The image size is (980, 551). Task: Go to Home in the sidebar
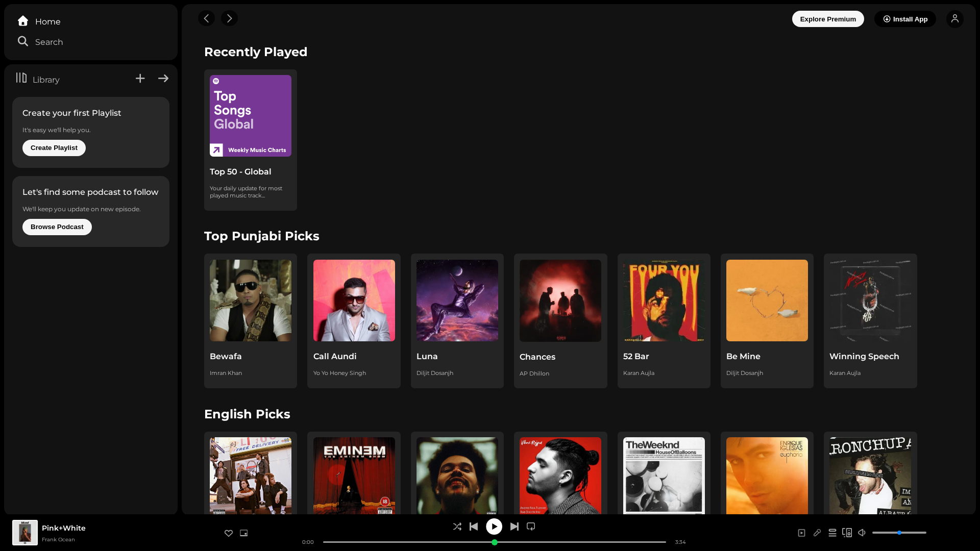39,21
